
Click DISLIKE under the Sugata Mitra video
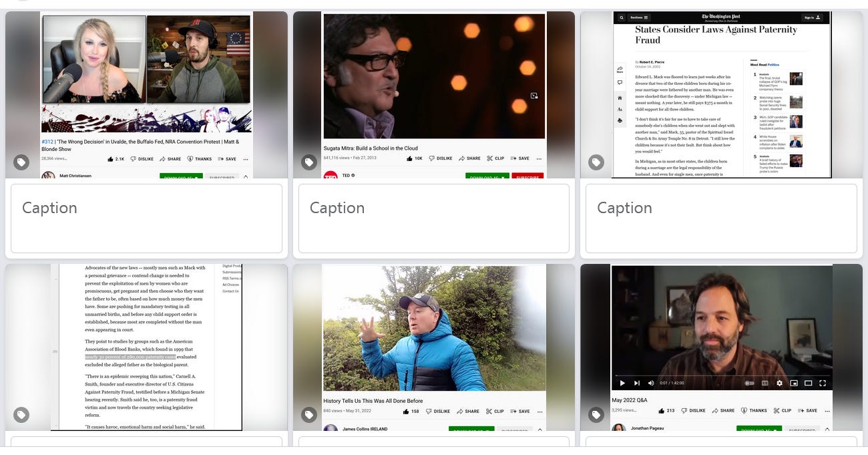coord(441,158)
